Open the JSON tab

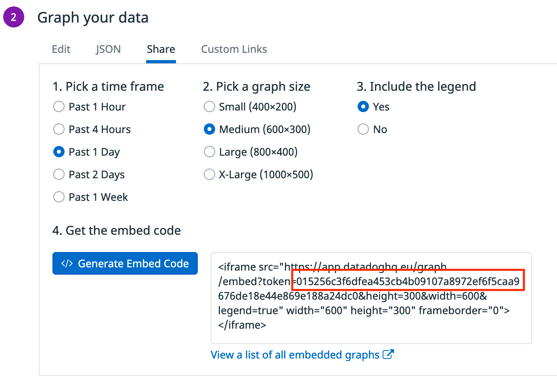[108, 49]
